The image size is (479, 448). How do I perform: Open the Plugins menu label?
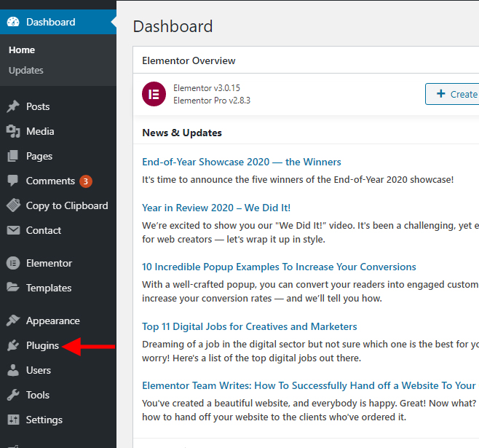tap(42, 345)
